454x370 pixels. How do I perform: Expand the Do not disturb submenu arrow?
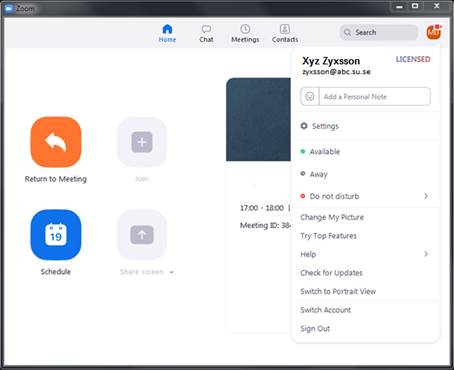426,196
